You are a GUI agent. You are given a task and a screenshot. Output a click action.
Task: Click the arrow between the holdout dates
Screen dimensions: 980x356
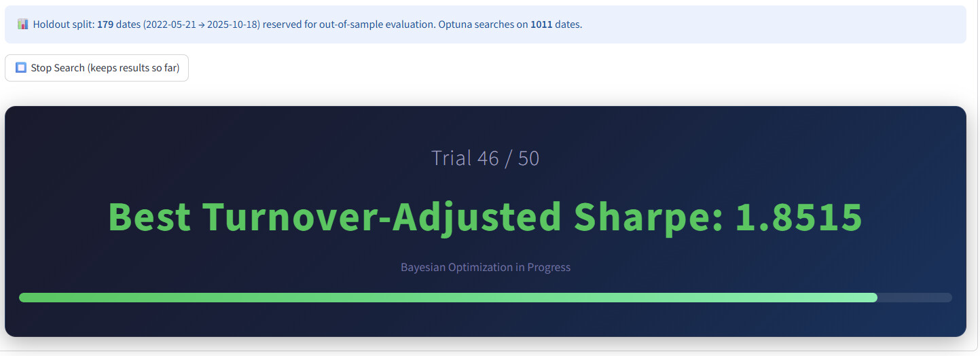coord(201,24)
